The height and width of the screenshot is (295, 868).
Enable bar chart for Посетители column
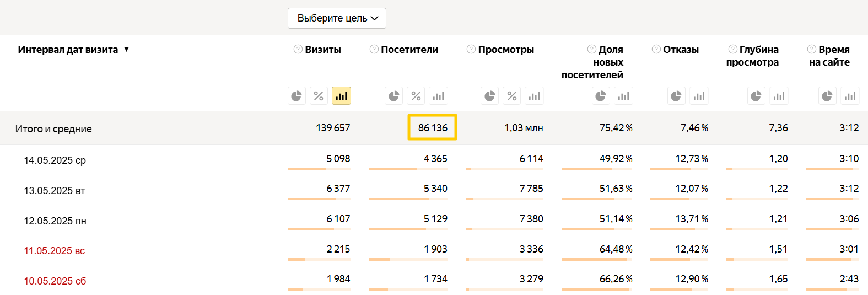(x=438, y=96)
